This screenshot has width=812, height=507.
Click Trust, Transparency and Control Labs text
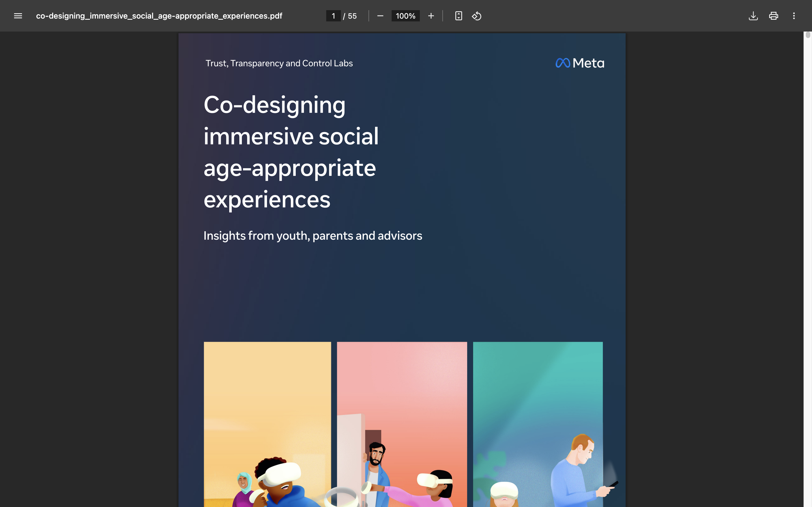pyautogui.click(x=279, y=63)
